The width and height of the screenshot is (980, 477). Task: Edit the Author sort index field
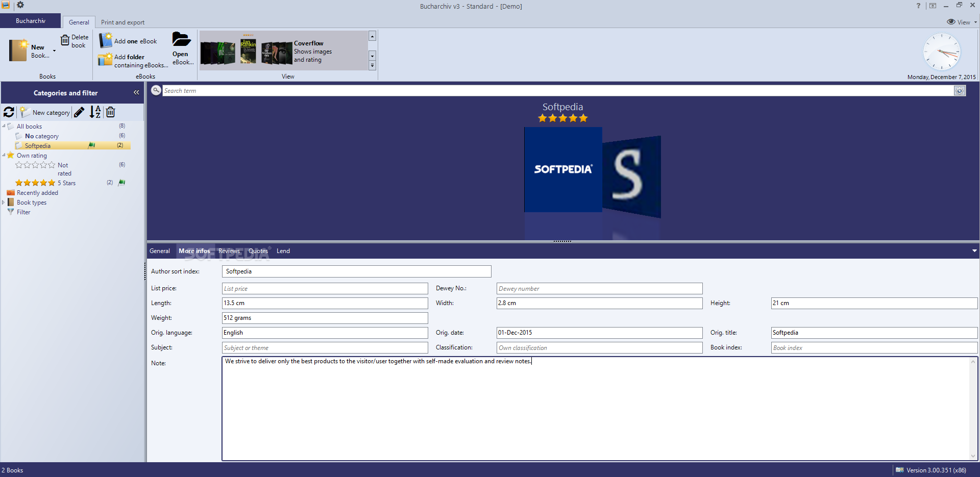[x=357, y=271]
